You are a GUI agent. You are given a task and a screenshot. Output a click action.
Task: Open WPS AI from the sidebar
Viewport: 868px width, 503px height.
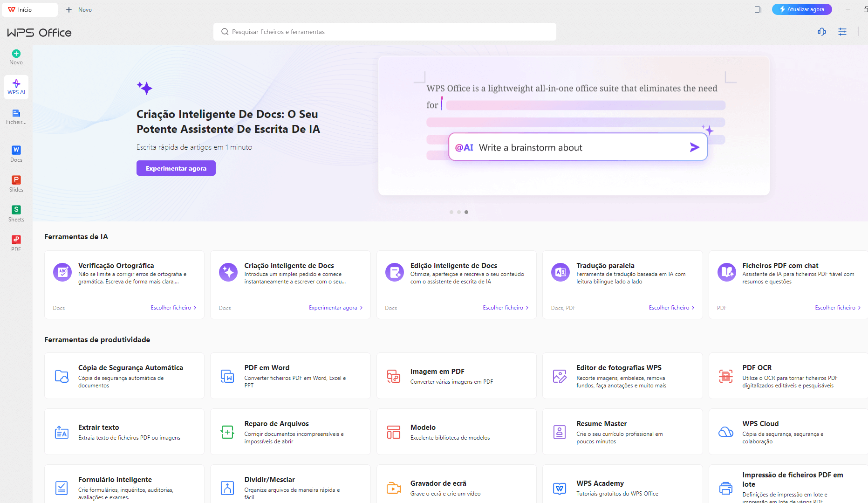click(x=16, y=87)
